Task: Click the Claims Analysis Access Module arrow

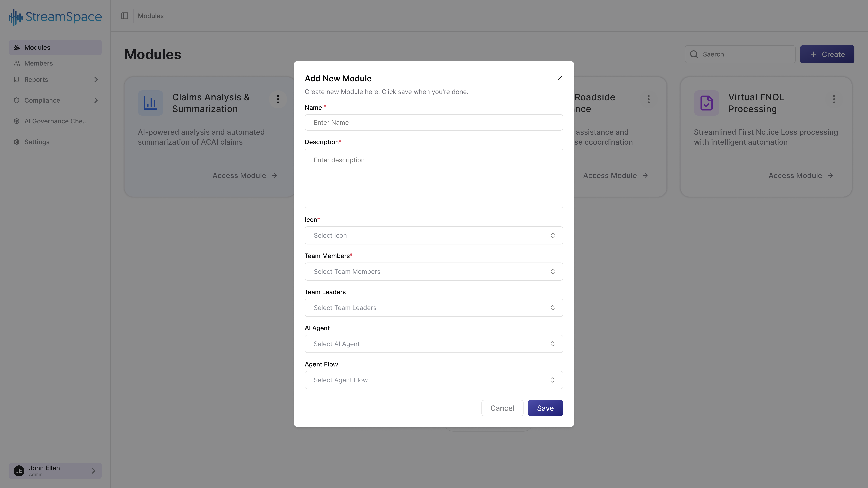Action: [275, 175]
